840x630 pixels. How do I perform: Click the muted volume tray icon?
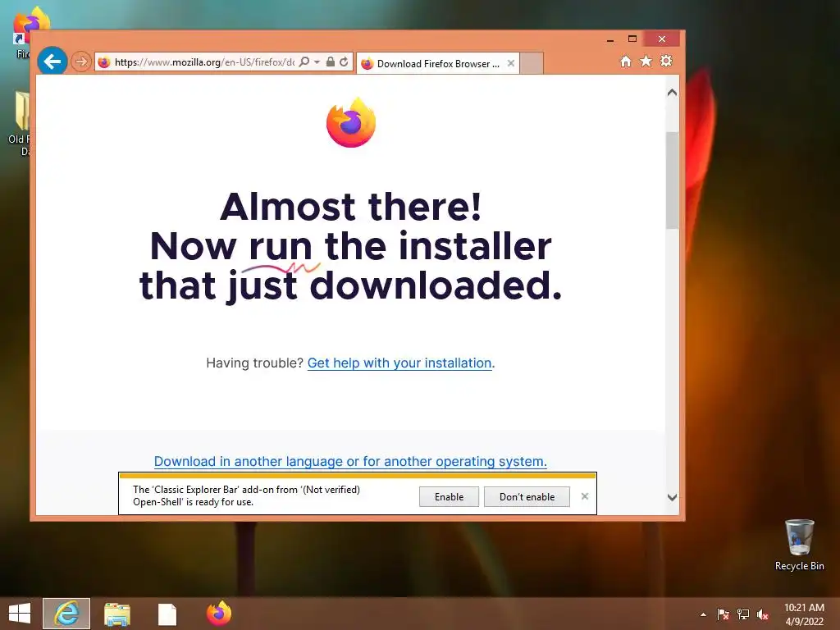[x=763, y=614]
